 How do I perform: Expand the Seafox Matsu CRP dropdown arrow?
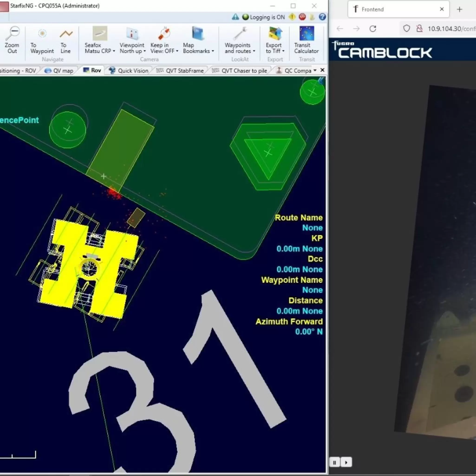point(114,51)
